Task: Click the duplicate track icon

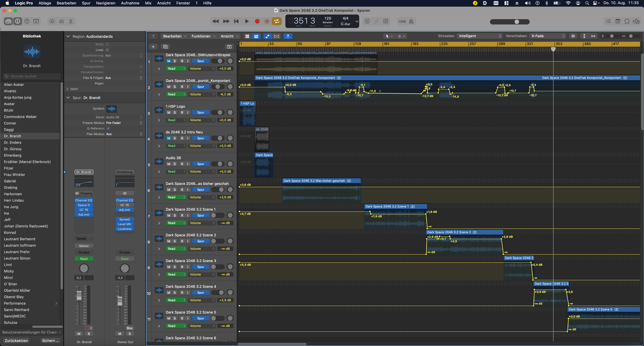Action: pyautogui.click(x=165, y=47)
